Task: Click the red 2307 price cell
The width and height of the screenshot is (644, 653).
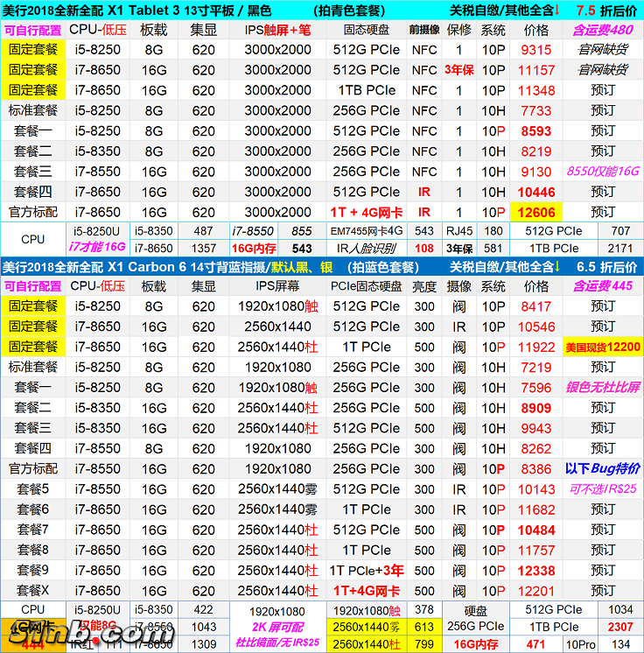Action: (x=619, y=627)
